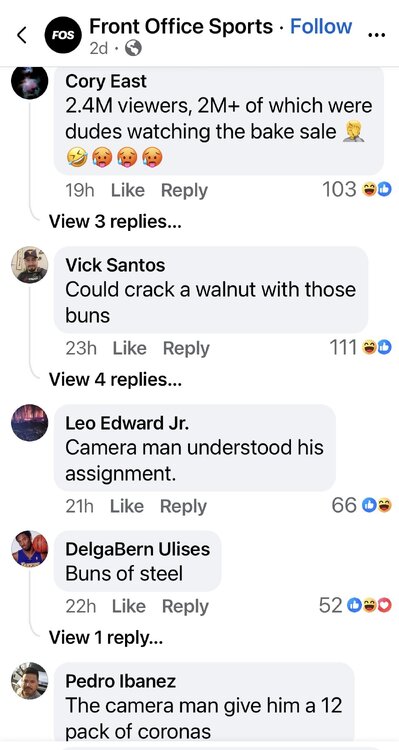
Task: Reply to Leo Edward Jr.'s comment
Action: coord(183,506)
